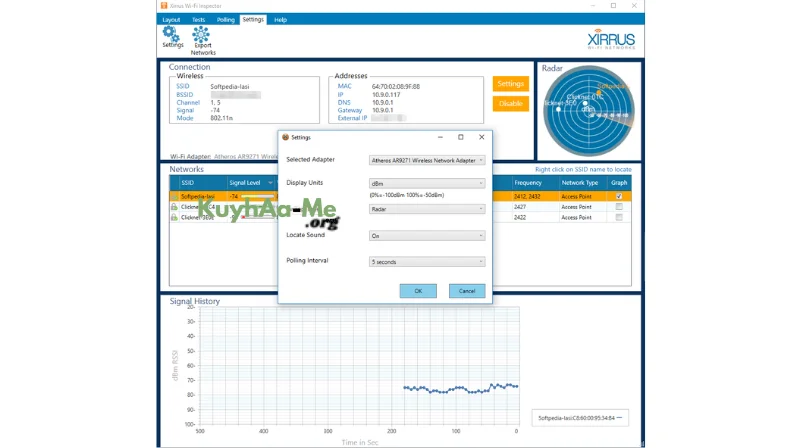This screenshot has height=448, width=800.
Task: Expand the Radar dropdown in Settings dialog
Action: point(427,209)
